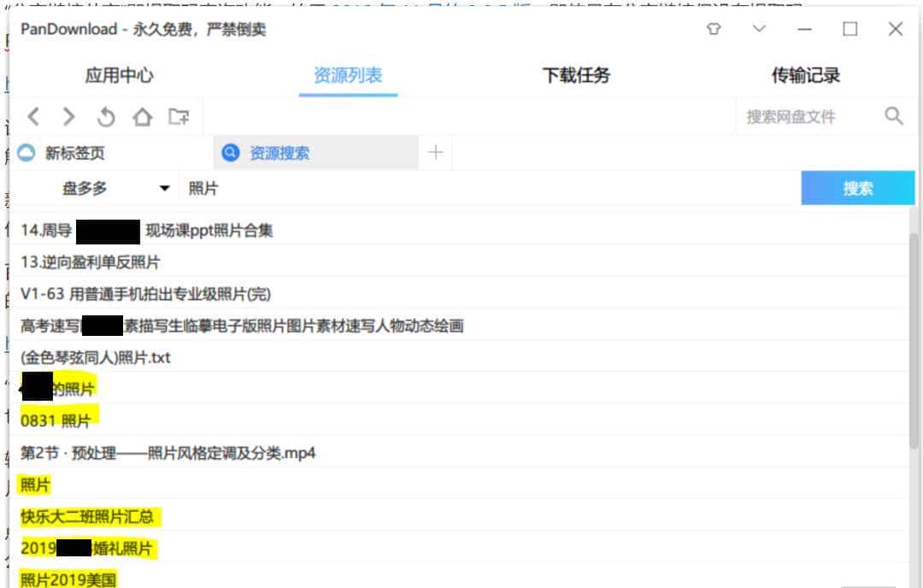Click the blue 搜索 button
Screen dimensions: 923x588
[x=856, y=188]
